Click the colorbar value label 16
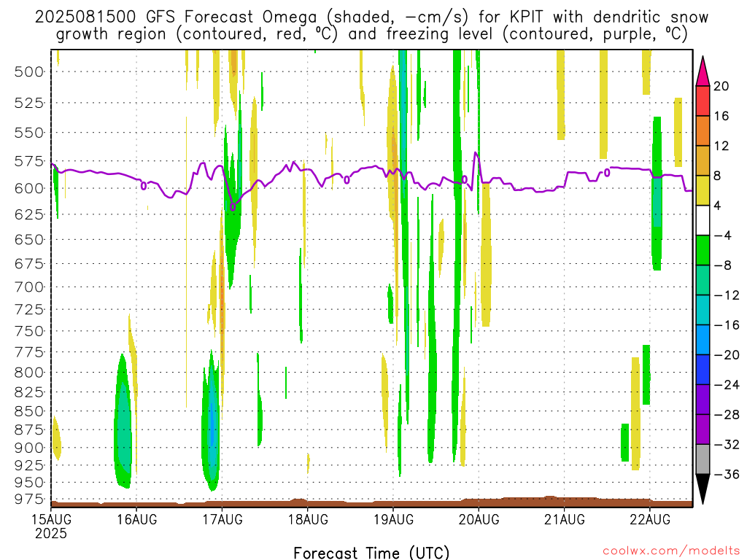 coord(721,116)
